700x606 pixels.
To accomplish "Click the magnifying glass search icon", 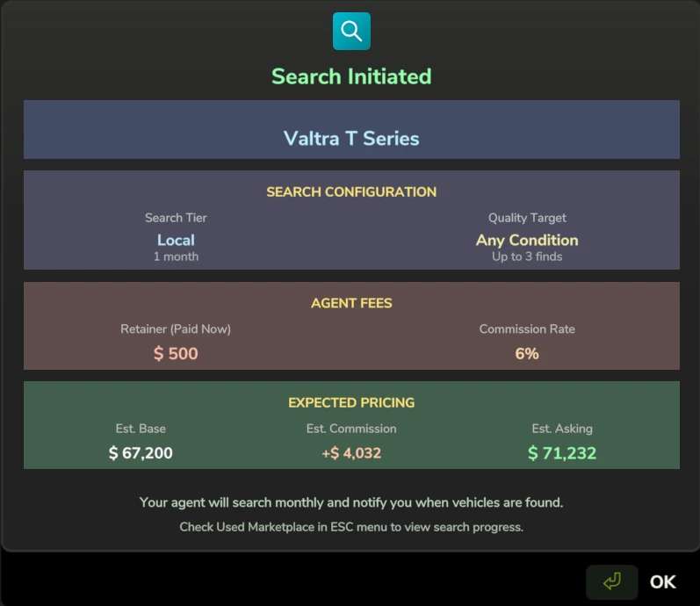I will pos(351,32).
